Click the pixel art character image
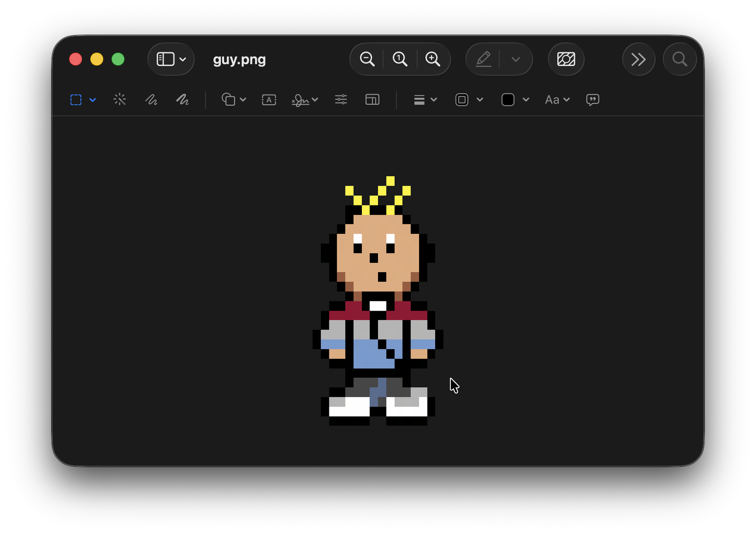The width and height of the screenshot is (756, 535). click(x=378, y=301)
